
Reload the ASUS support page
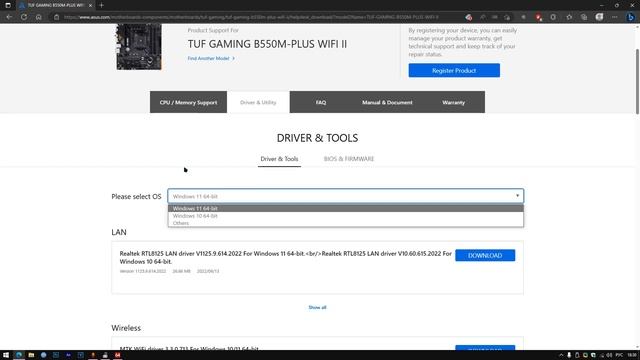click(24, 17)
